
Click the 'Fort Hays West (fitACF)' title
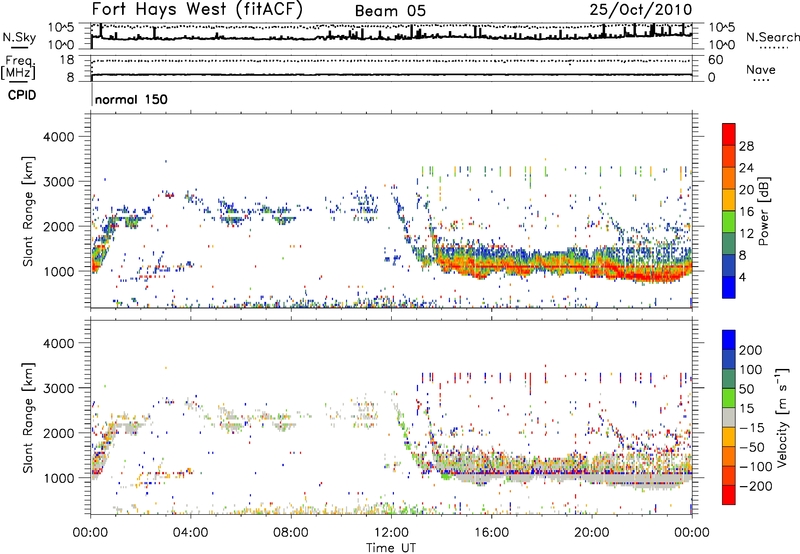click(x=197, y=10)
